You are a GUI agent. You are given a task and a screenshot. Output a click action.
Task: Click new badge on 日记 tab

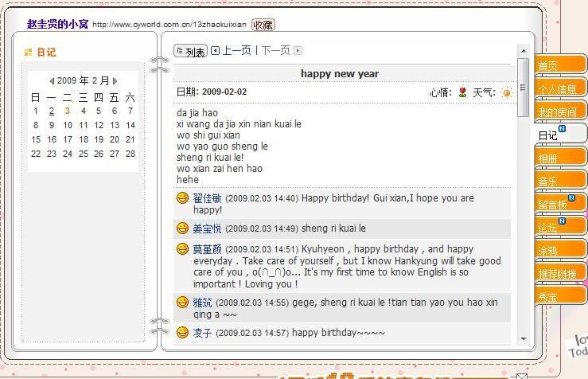pyautogui.click(x=562, y=129)
